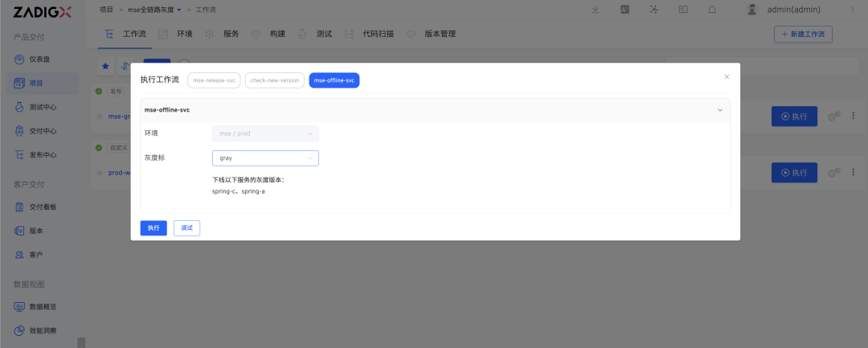Open the documentation book icon
The width and height of the screenshot is (868, 348).
pos(683,10)
